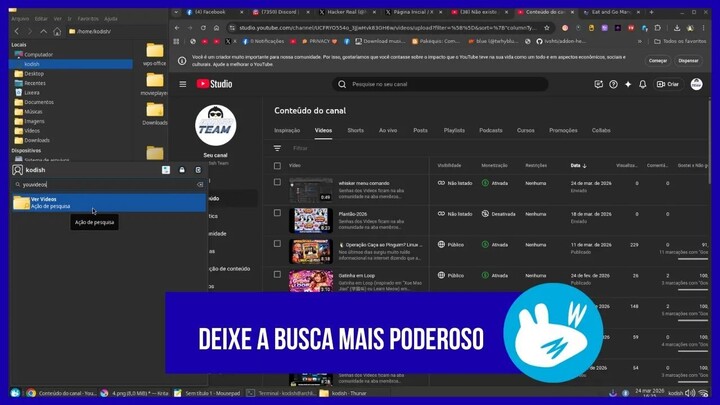720x405 pixels.
Task: Check the Plantão-2026 video checkbox
Action: (277, 213)
